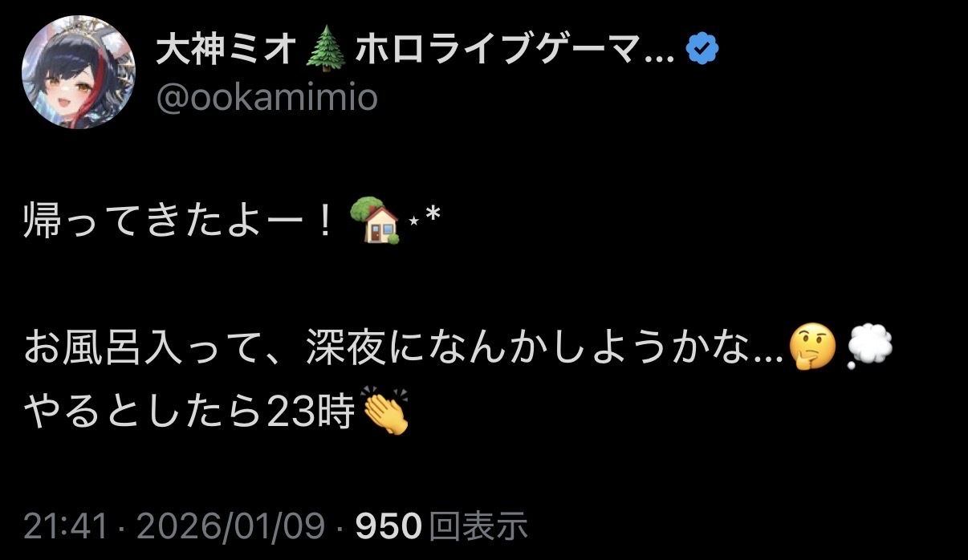Click the 回表示 views label
Image resolution: width=968 pixels, height=560 pixels.
pyautogui.click(x=478, y=526)
